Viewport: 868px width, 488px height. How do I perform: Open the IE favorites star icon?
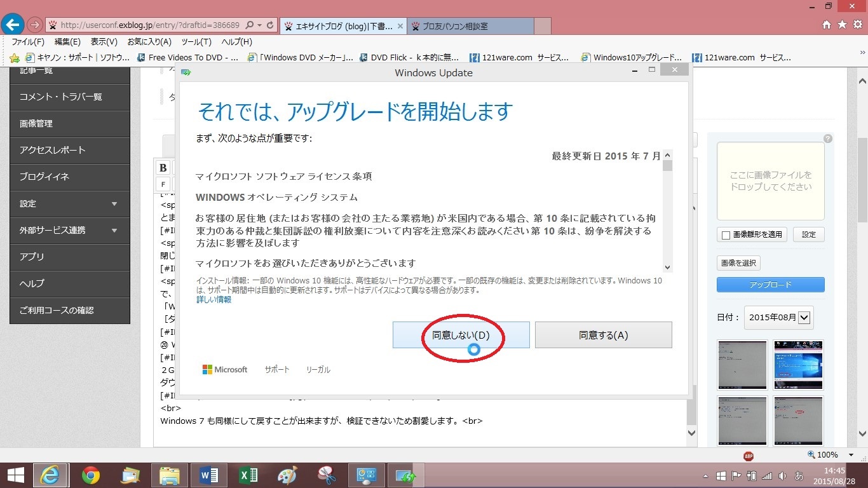click(842, 25)
